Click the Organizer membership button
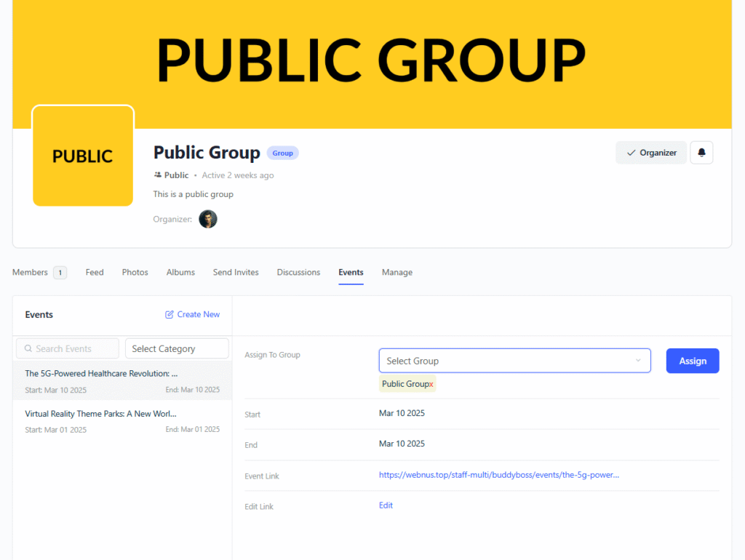 click(650, 153)
